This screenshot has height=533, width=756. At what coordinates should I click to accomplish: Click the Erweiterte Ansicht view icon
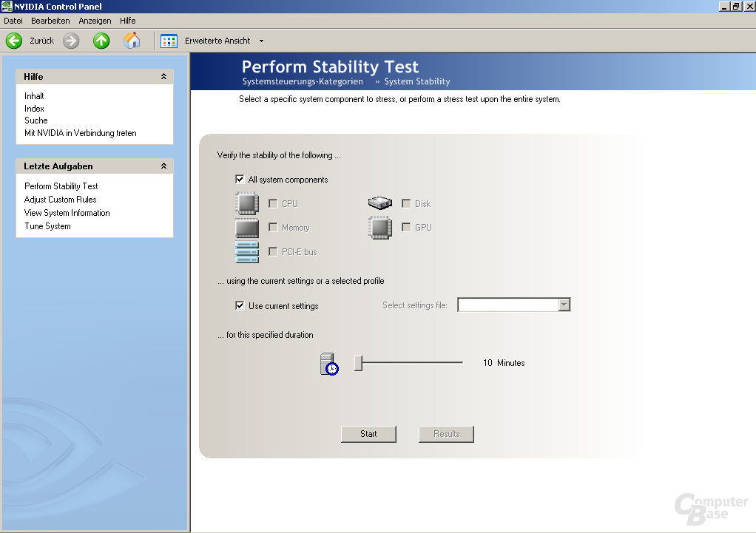tap(169, 41)
